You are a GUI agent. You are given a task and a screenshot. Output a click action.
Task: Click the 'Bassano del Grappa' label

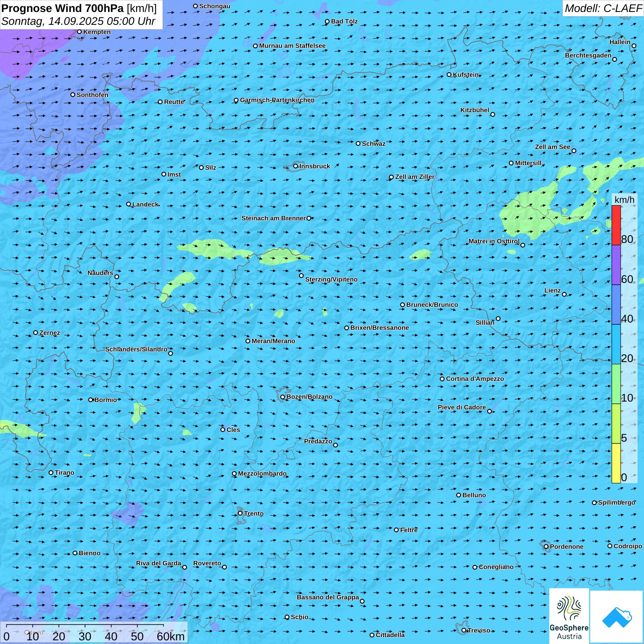(x=328, y=597)
